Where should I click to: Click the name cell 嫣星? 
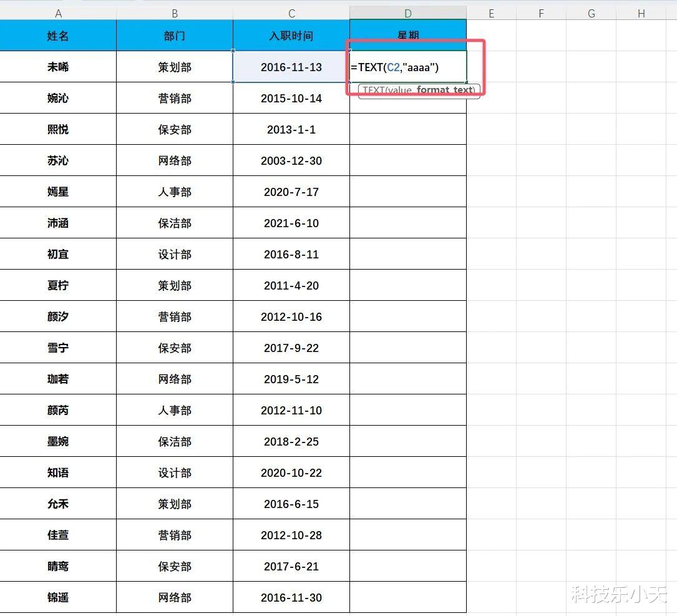58,192
